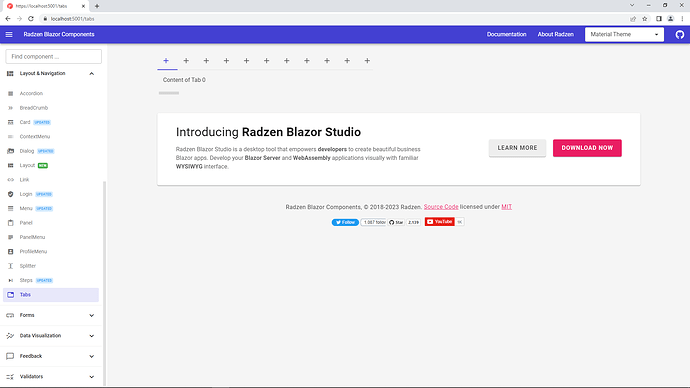Open the Source Code link

(441, 207)
